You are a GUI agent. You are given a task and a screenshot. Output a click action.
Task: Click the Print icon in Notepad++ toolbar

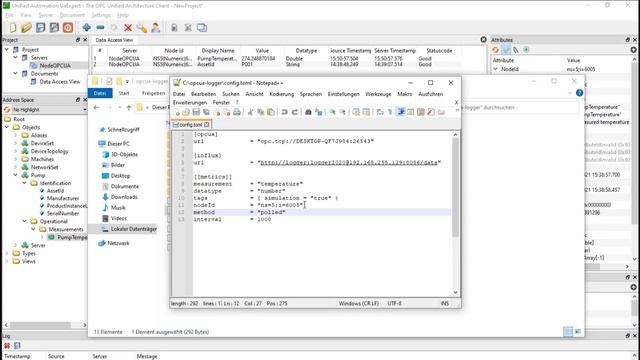point(237,112)
